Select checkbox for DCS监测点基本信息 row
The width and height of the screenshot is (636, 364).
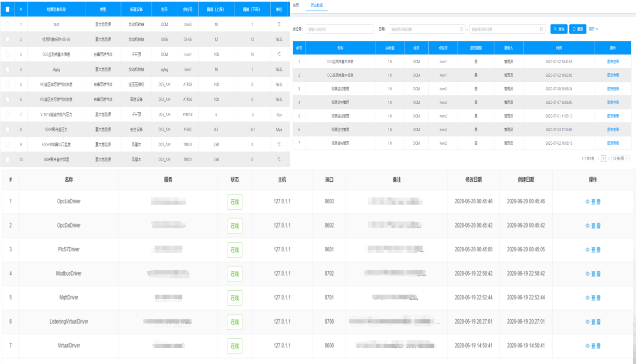pos(8,54)
